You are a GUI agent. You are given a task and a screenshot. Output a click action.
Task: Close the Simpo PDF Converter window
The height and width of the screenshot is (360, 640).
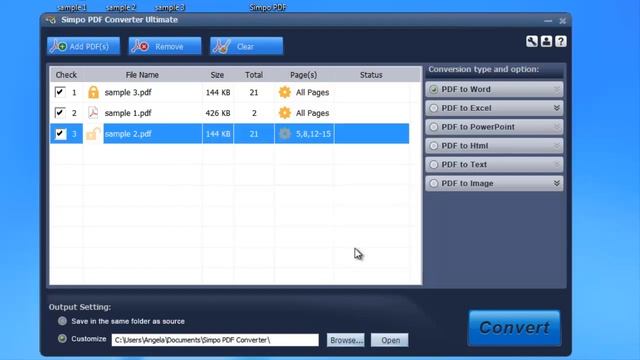562,20
